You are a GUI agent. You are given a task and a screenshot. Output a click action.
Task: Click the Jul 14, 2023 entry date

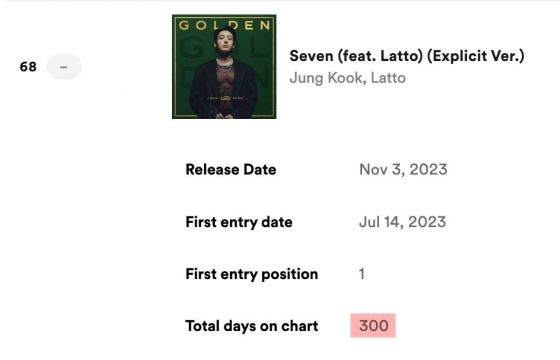402,222
